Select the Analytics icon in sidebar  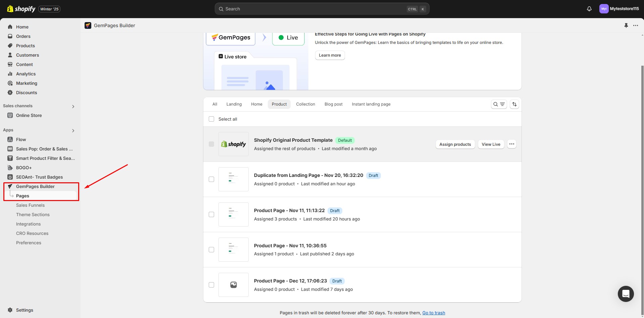pyautogui.click(x=10, y=74)
